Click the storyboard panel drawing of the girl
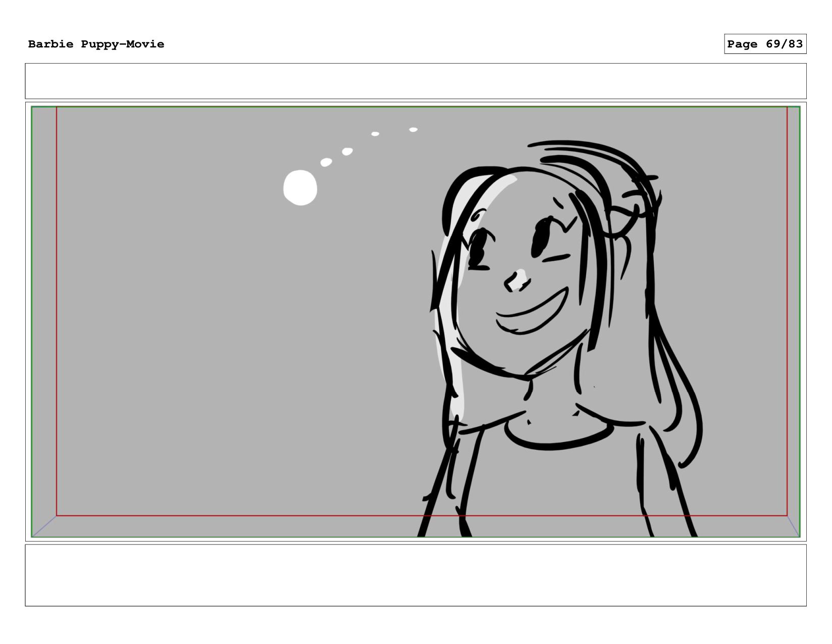This screenshot has width=832, height=644. point(415,321)
